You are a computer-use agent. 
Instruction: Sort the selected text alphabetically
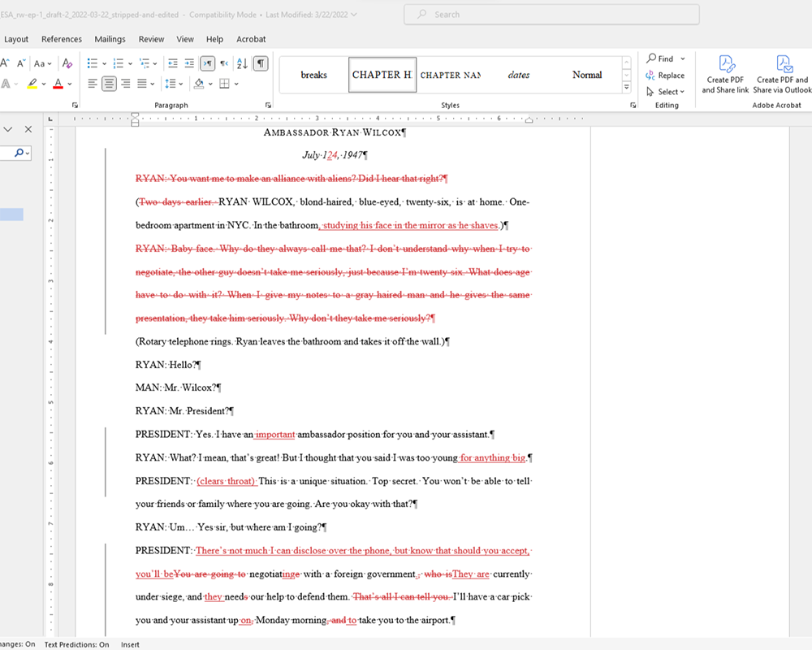[242, 63]
